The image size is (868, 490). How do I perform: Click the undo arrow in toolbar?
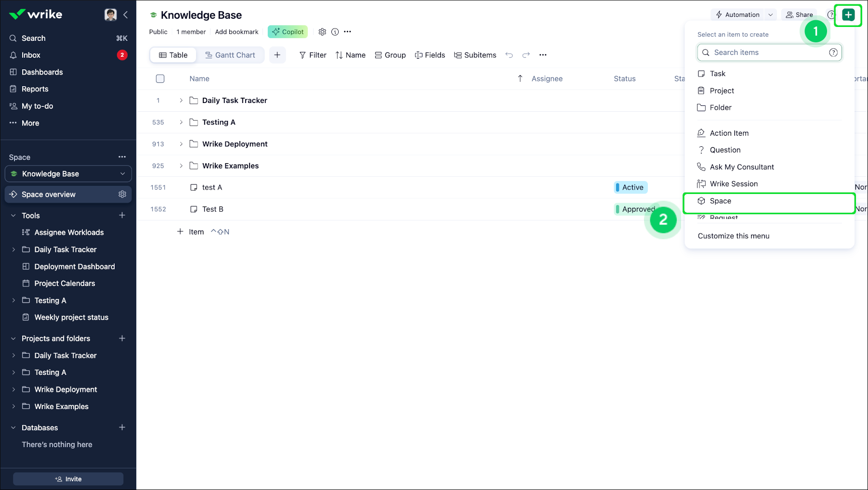pyautogui.click(x=509, y=55)
